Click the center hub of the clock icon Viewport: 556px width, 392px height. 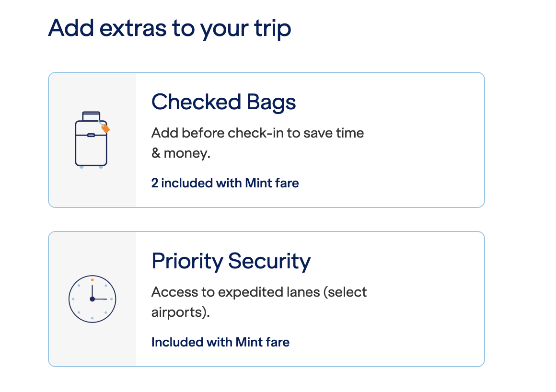92,299
